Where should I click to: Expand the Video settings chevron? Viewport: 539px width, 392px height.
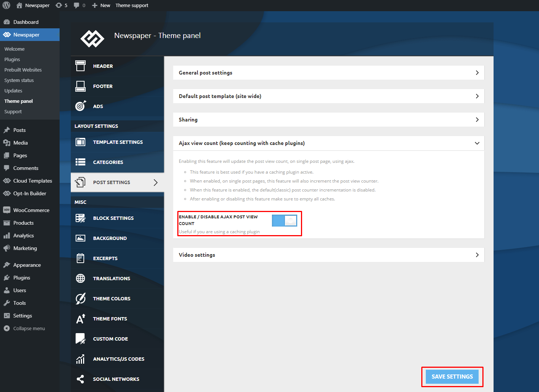[477, 255]
